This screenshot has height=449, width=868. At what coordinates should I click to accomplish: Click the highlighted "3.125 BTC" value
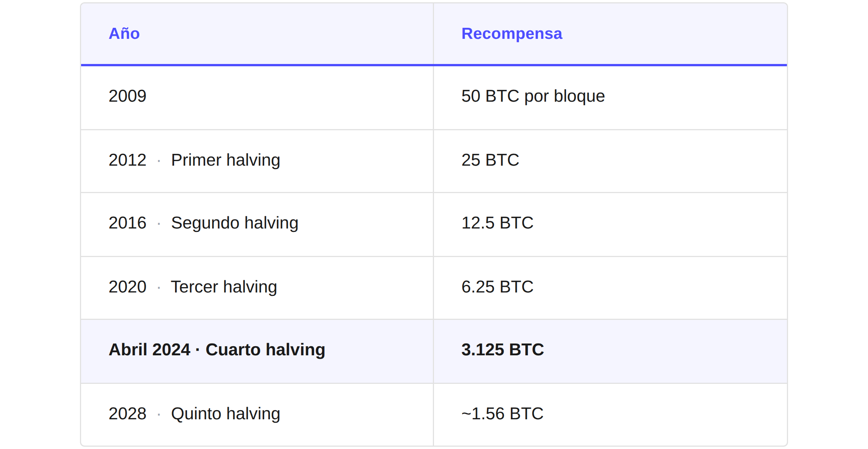(503, 350)
